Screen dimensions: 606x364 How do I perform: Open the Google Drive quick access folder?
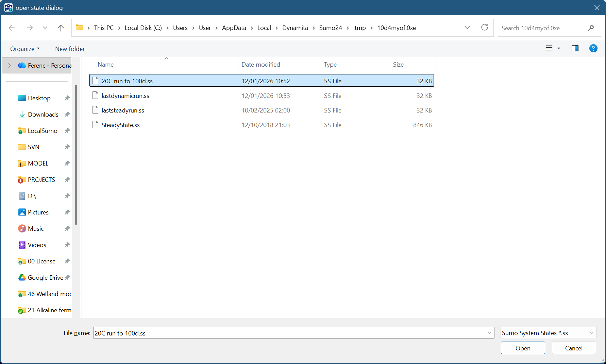click(45, 278)
